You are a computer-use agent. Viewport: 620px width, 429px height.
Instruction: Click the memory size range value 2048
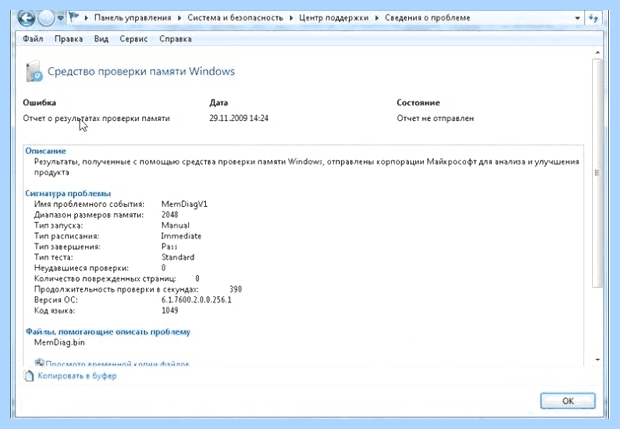(x=170, y=215)
